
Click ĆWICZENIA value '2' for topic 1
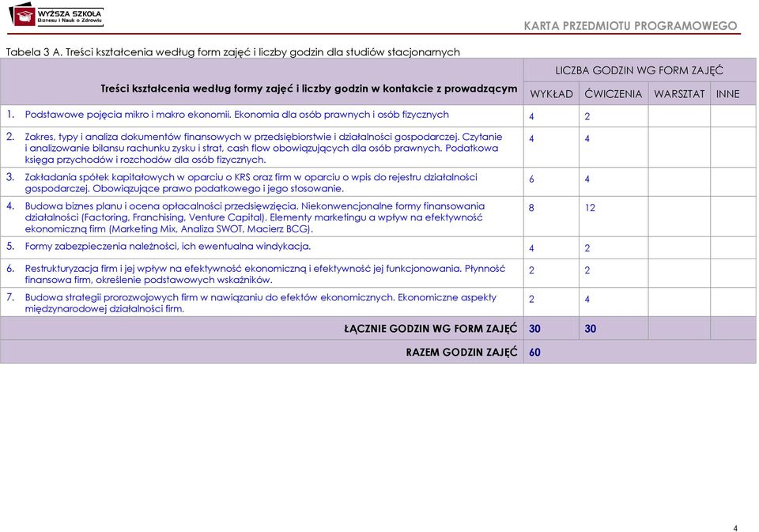click(x=587, y=116)
